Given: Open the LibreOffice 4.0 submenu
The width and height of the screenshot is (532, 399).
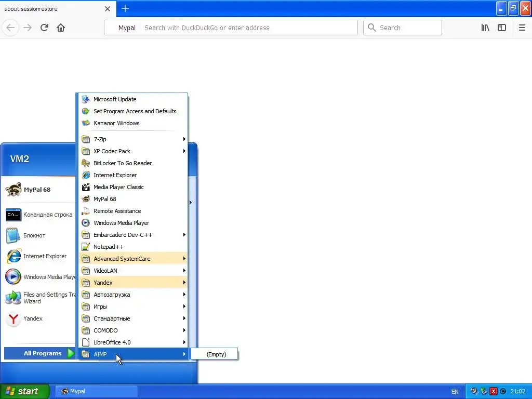Looking at the screenshot, I should pos(134,342).
